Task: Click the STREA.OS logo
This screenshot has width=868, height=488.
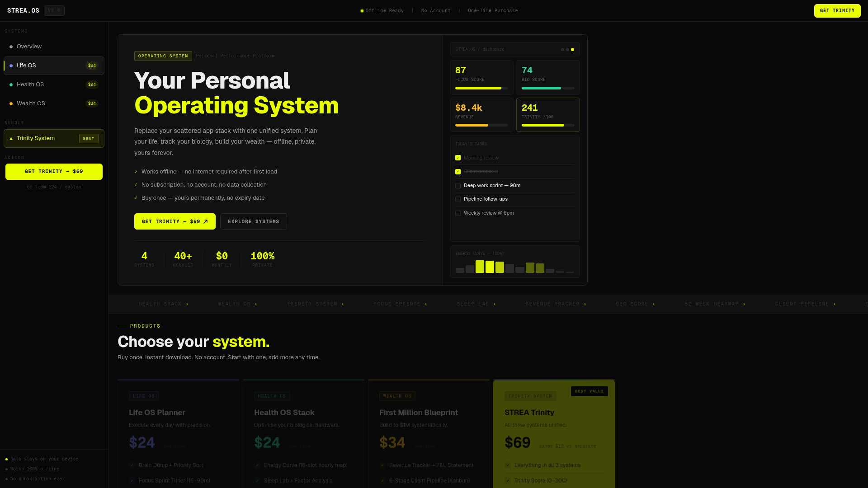Action: coord(23,10)
